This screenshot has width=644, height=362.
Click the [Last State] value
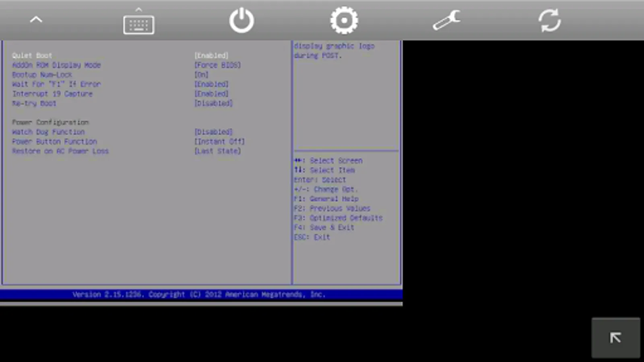coord(217,151)
